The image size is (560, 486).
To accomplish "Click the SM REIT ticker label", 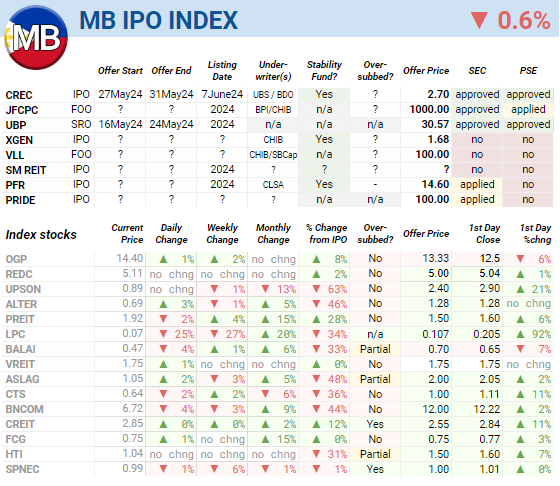I will [26, 170].
